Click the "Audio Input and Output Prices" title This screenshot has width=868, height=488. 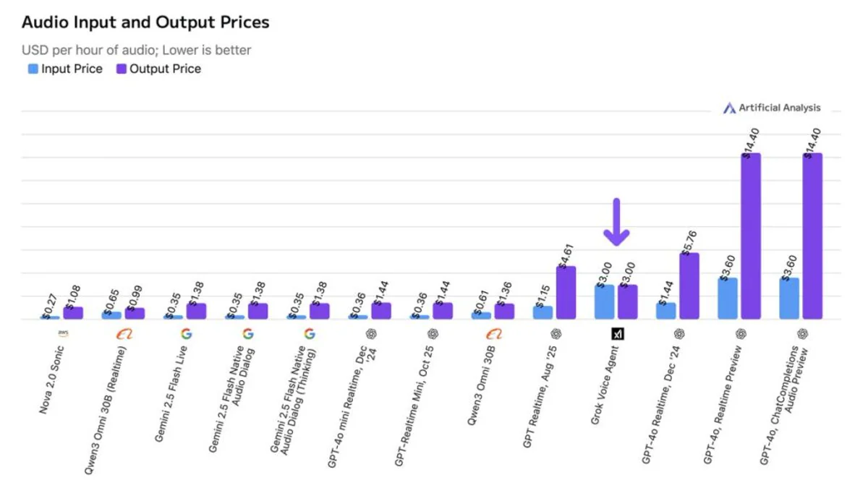pyautogui.click(x=145, y=22)
